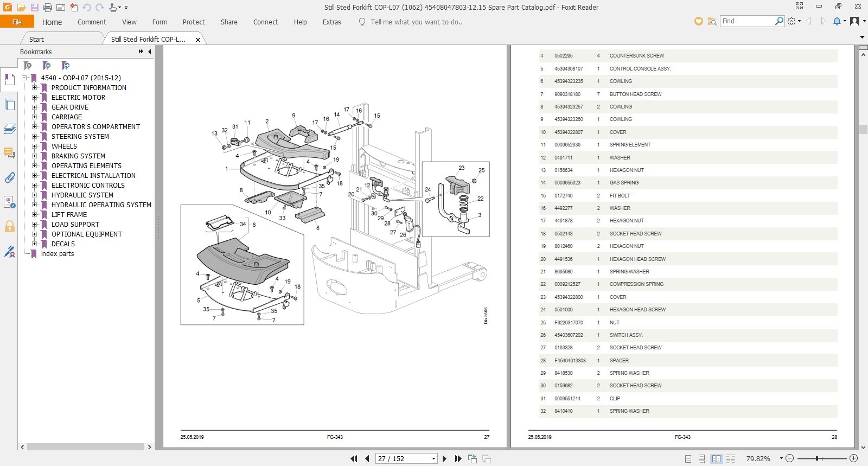Select the BRAKING SYSTEM bookmark
The height and width of the screenshot is (466, 868).
pyautogui.click(x=78, y=156)
